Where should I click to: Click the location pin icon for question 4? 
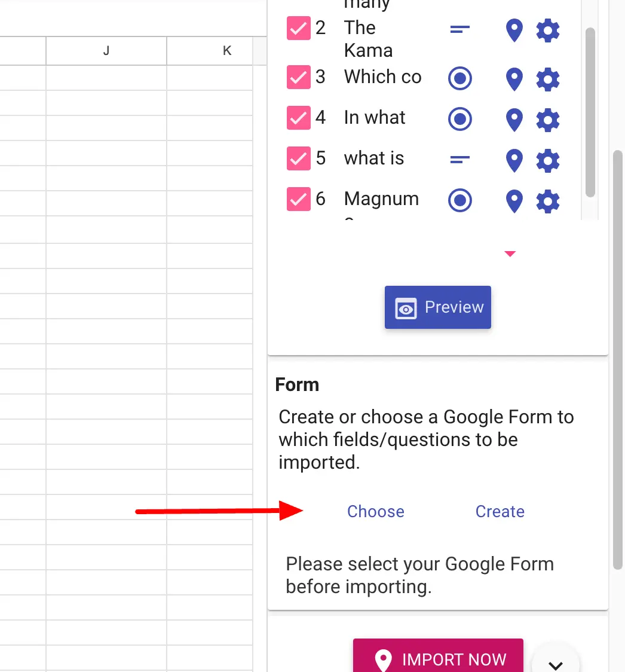click(514, 120)
